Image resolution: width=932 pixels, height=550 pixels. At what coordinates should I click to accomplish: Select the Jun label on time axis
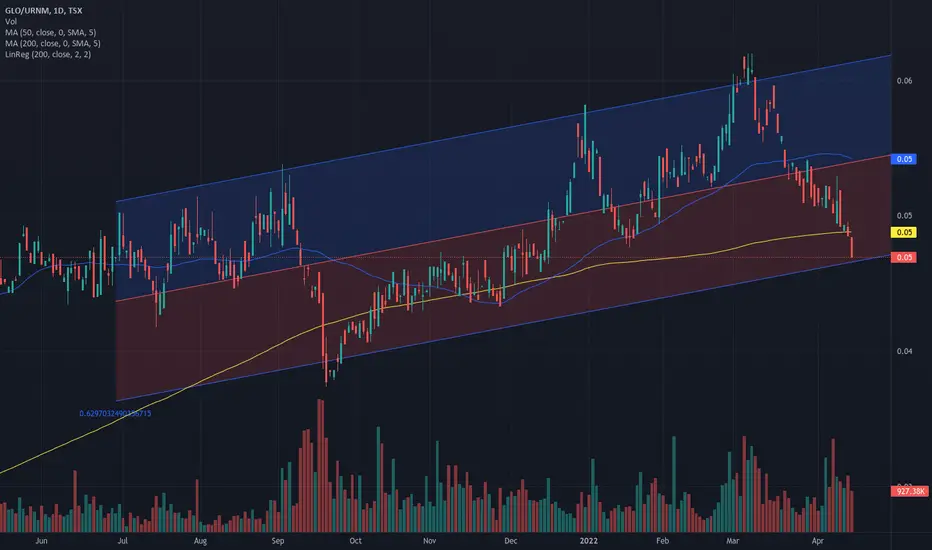coord(41,540)
